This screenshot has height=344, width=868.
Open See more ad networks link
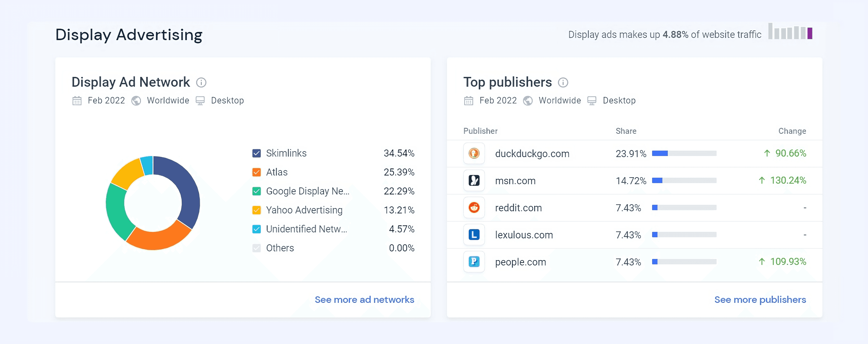click(364, 300)
